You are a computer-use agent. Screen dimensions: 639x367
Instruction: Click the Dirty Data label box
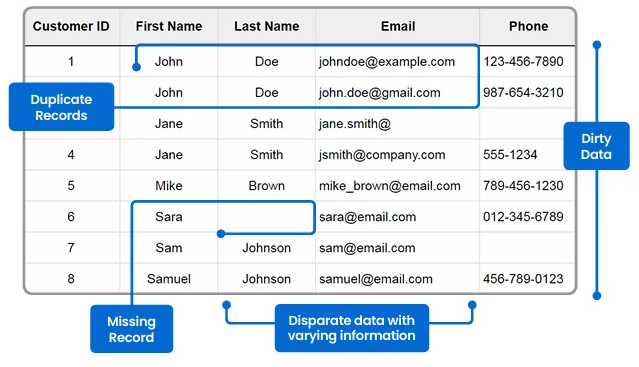(596, 146)
